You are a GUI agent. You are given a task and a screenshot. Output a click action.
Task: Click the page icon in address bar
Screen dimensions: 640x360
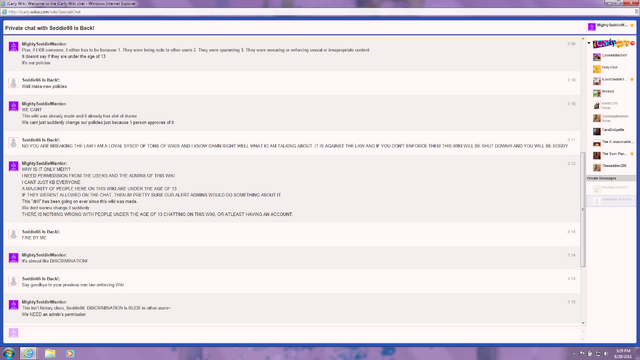tap(4, 12)
